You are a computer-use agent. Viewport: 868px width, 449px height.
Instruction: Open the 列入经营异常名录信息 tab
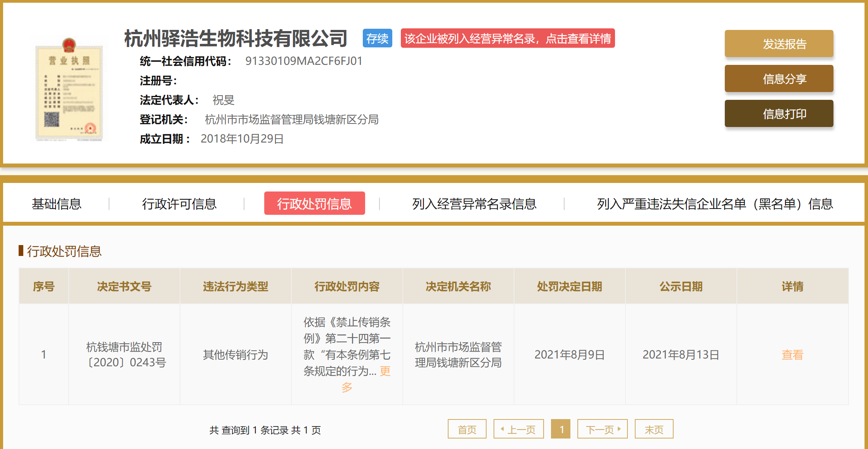(x=474, y=204)
